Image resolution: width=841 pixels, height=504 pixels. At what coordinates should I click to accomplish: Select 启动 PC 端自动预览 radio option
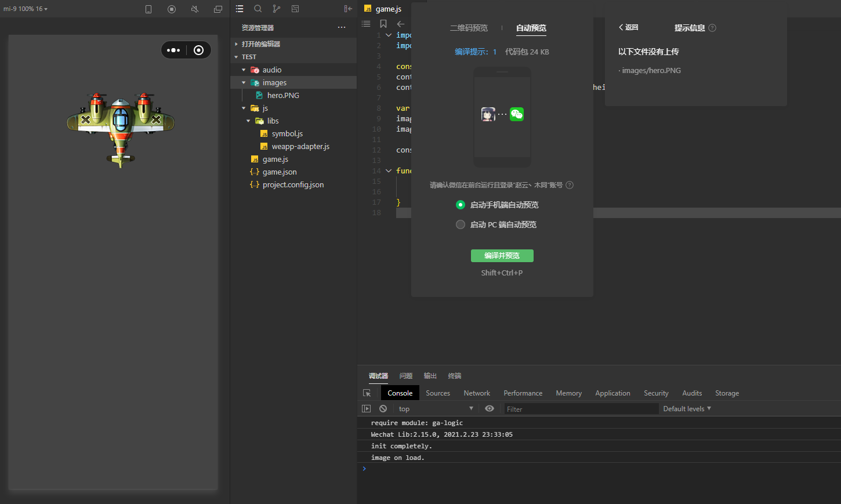coord(461,224)
